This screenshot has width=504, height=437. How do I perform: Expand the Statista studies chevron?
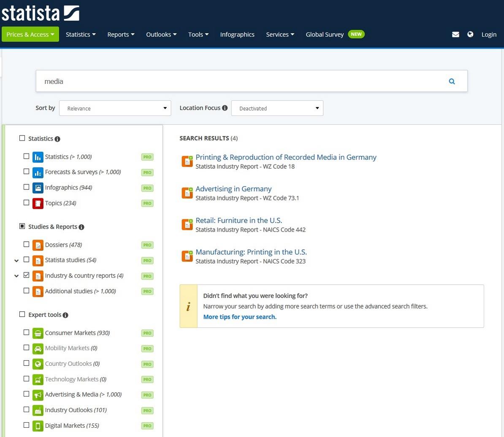point(16,260)
